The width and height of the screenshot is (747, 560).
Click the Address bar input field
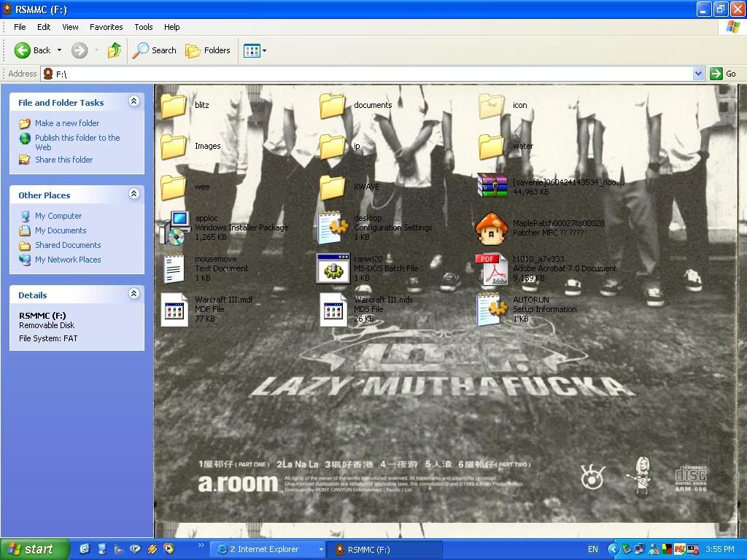(367, 74)
